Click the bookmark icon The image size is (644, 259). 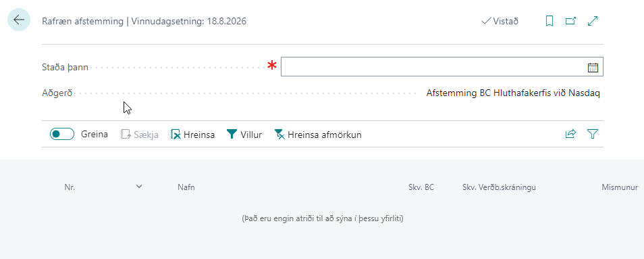point(549,21)
